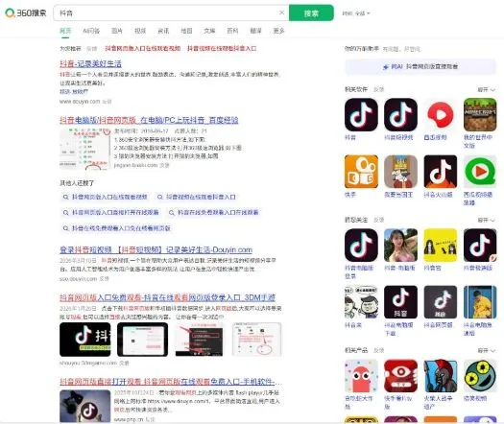
Task: Open the red-circled screenshot thumbnail in 3DM result
Action: pos(257,340)
